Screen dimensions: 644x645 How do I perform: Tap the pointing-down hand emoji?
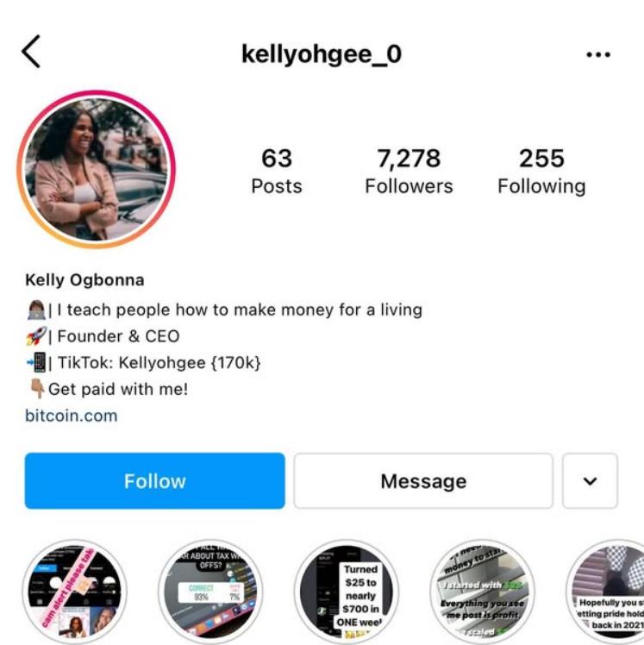(37, 389)
